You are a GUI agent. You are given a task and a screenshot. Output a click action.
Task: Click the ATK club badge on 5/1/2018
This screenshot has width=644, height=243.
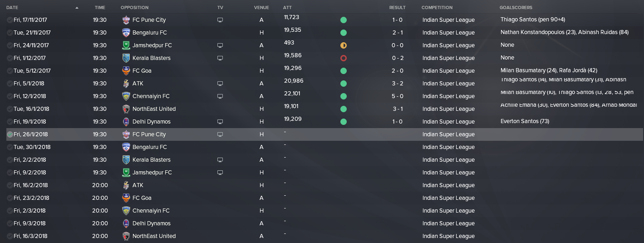[x=126, y=84]
